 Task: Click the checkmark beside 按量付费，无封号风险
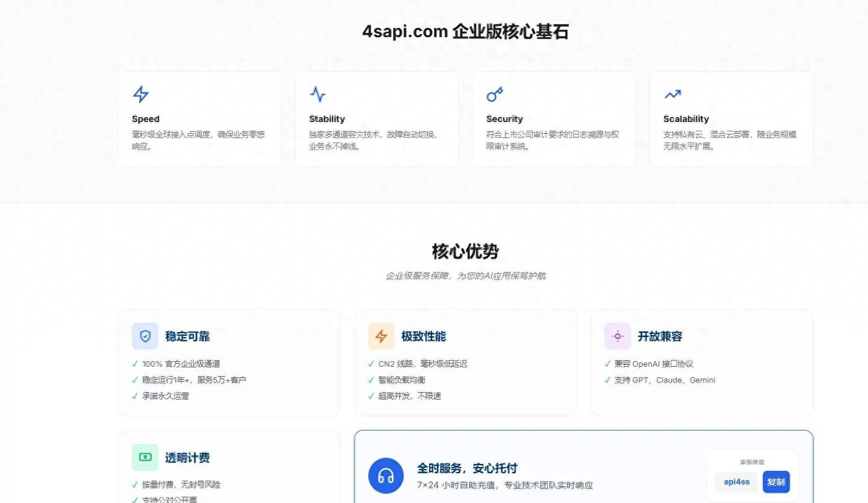point(134,484)
